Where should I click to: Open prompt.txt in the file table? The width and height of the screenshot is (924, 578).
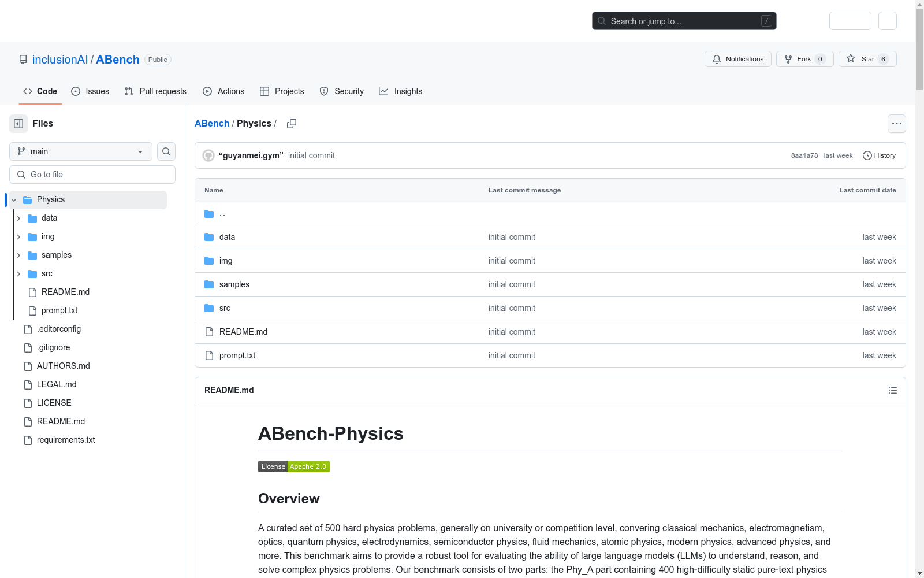237,355
